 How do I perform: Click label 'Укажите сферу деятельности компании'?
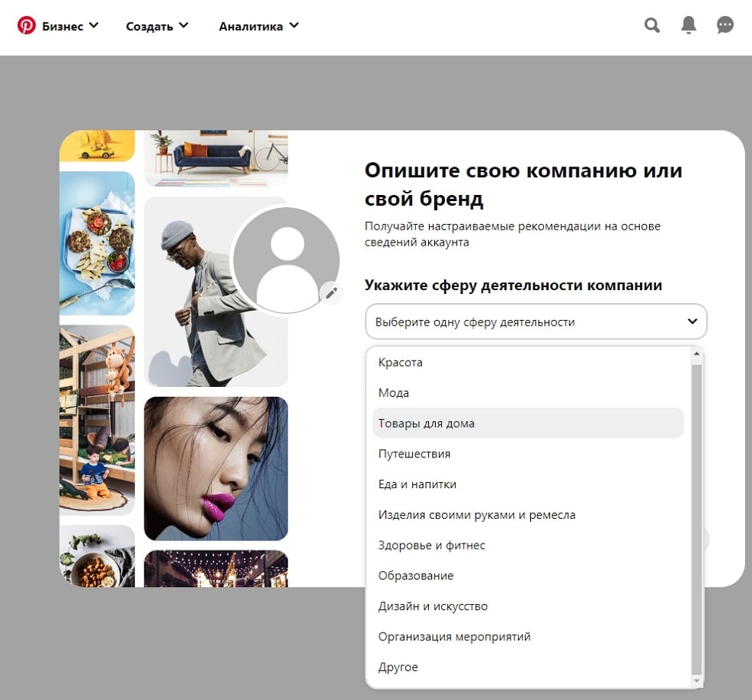(513, 285)
